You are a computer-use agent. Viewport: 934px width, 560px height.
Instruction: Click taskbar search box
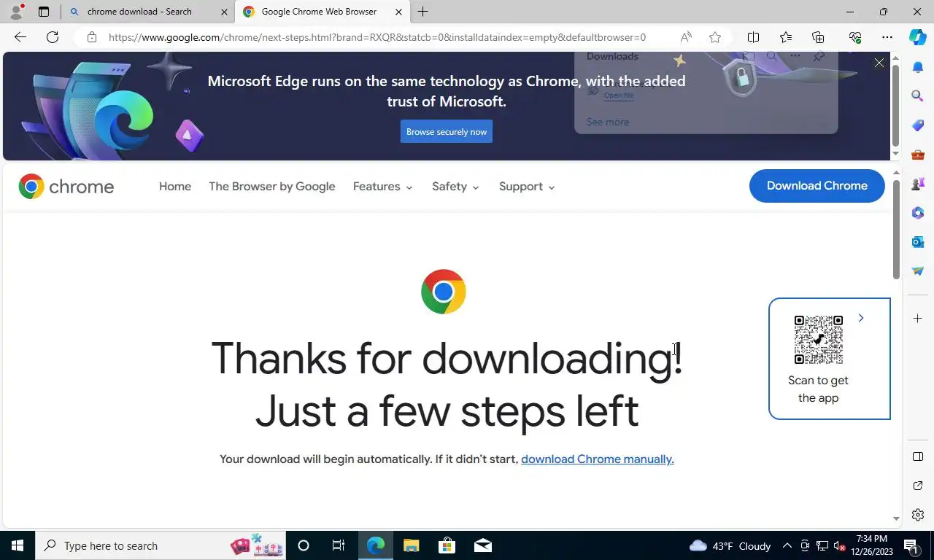pyautogui.click(x=160, y=545)
